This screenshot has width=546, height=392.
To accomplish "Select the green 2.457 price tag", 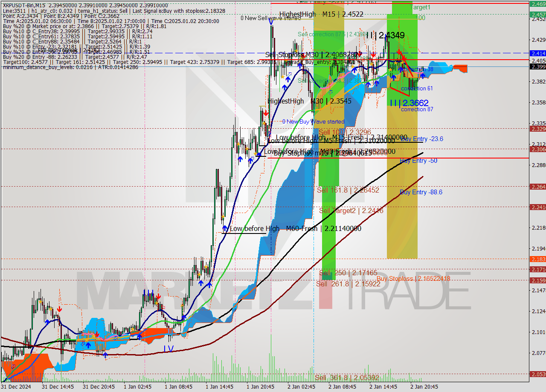I will (x=537, y=14).
